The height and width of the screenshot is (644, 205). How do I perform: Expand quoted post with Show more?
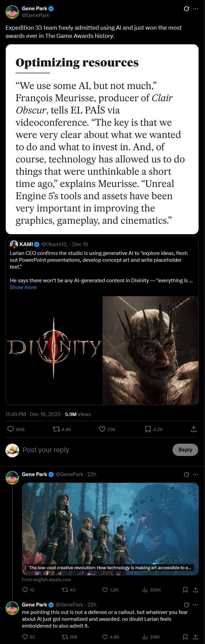point(23,287)
